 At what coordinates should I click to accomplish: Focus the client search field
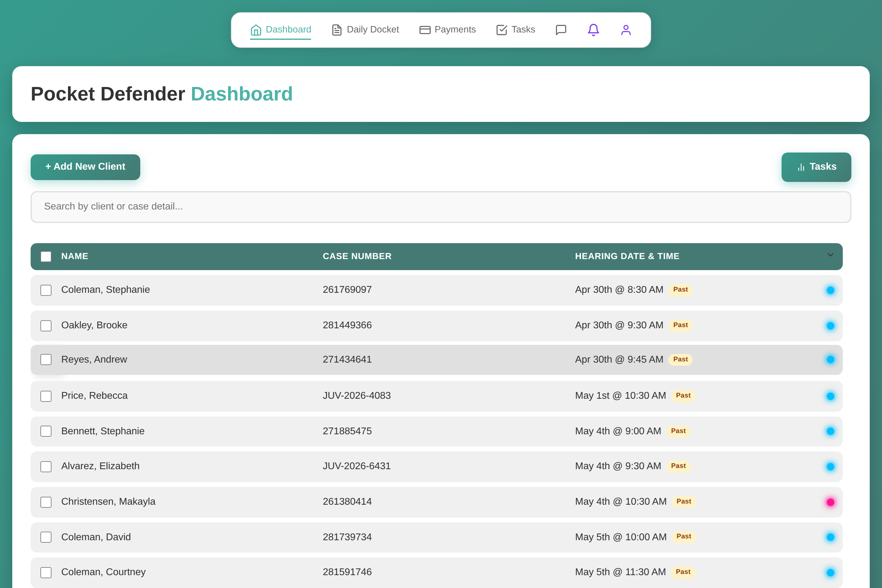click(441, 207)
